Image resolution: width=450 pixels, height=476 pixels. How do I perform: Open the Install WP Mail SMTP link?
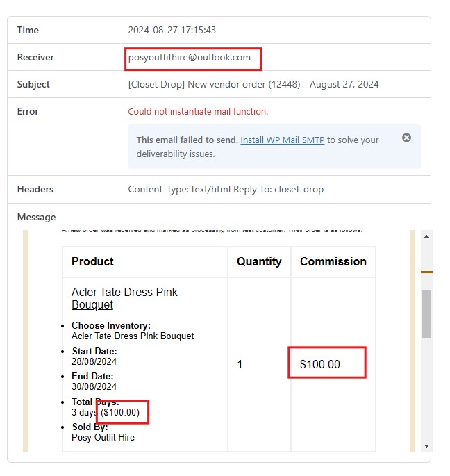click(282, 140)
